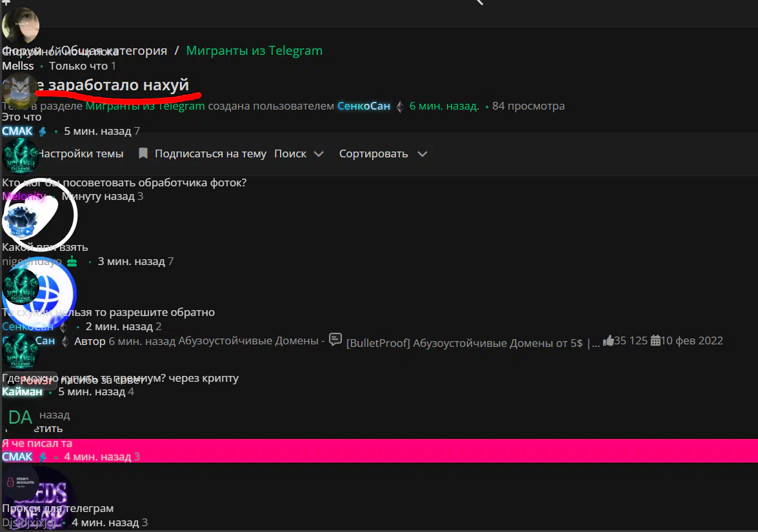This screenshot has height=532, width=758.
Task: Click the chevron arrow next to Сортировать
Action: [x=422, y=154]
